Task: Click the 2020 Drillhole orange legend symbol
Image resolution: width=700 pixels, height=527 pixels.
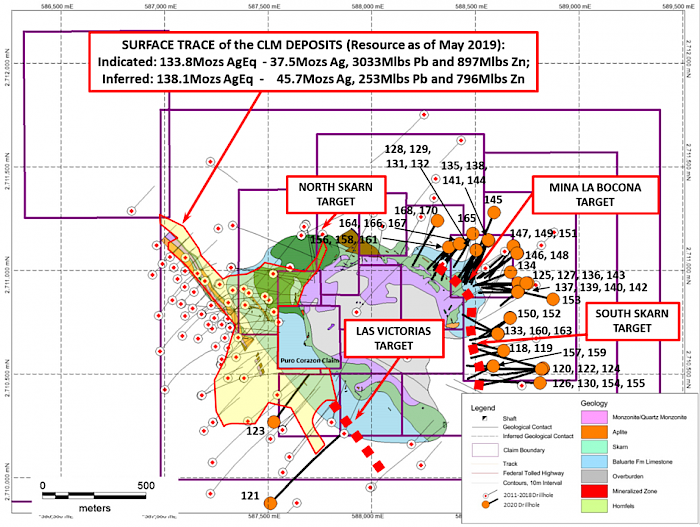Action: click(487, 505)
